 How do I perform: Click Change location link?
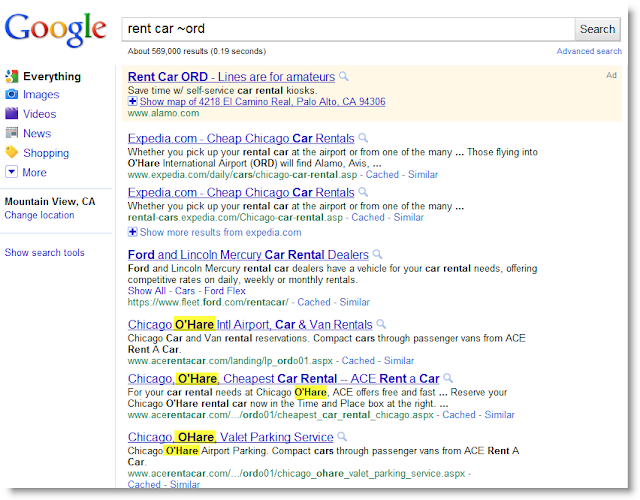40,215
